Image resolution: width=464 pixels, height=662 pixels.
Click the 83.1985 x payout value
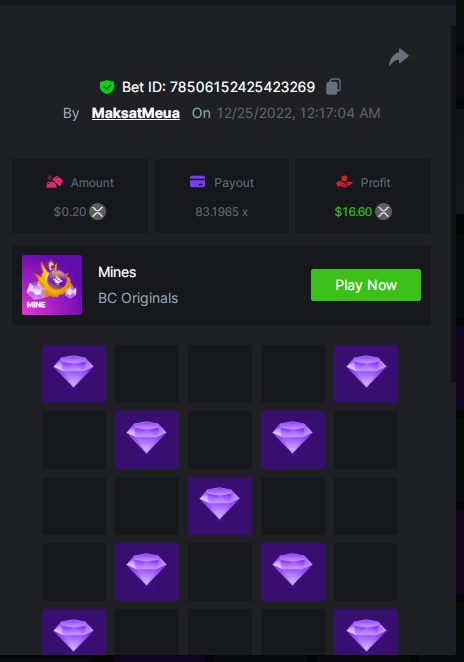[x=222, y=212]
